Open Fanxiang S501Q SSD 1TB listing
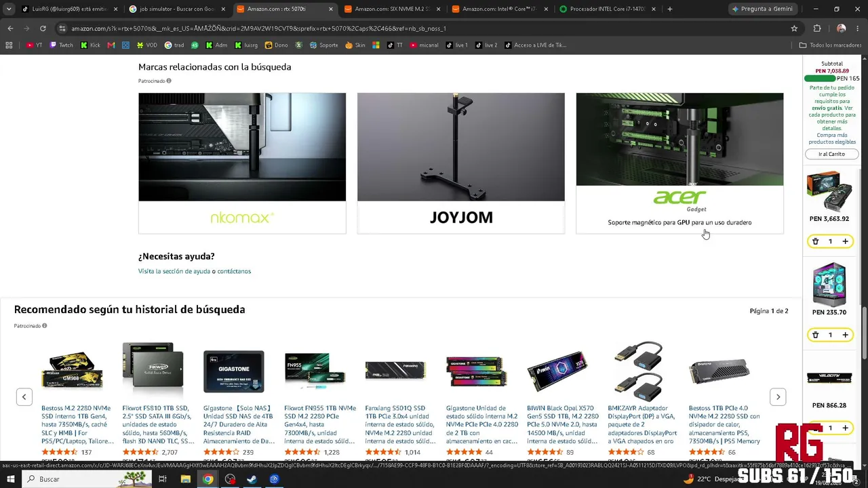 coord(400,424)
